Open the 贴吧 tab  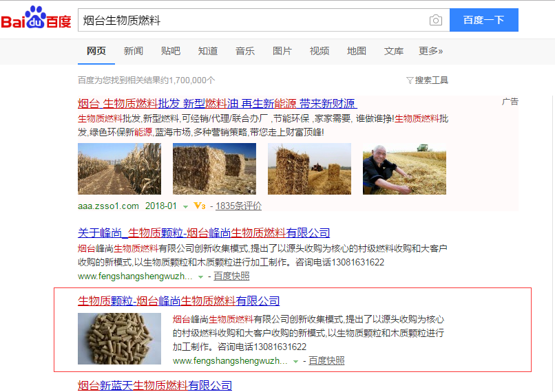(171, 51)
